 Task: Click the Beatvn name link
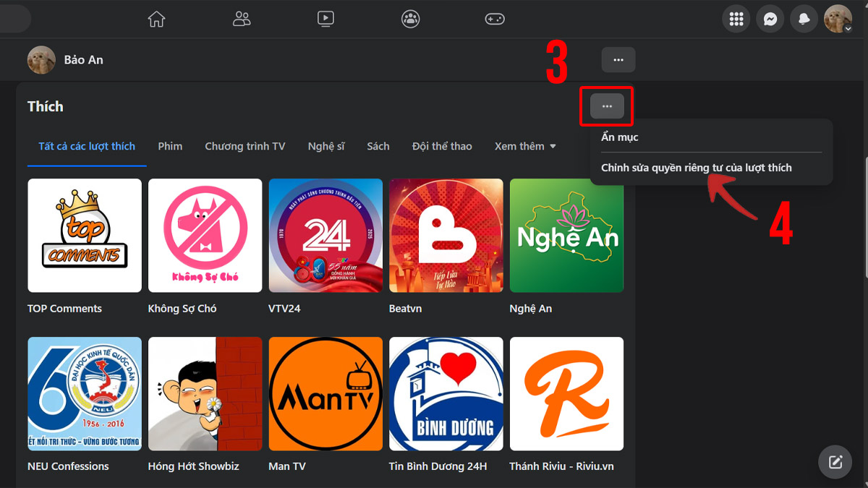(405, 309)
